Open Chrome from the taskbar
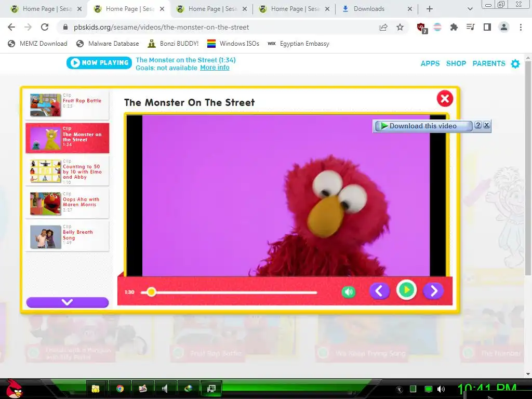 tap(120, 389)
